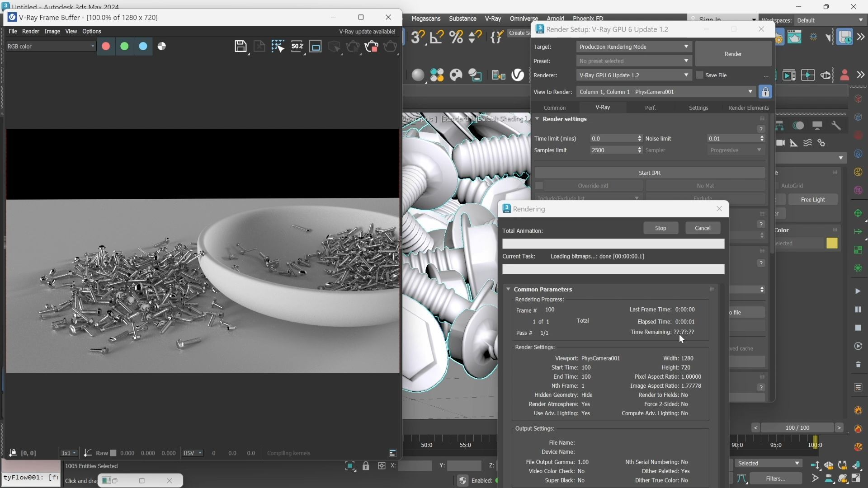Toggle the Raw color values checkbox

113,453
